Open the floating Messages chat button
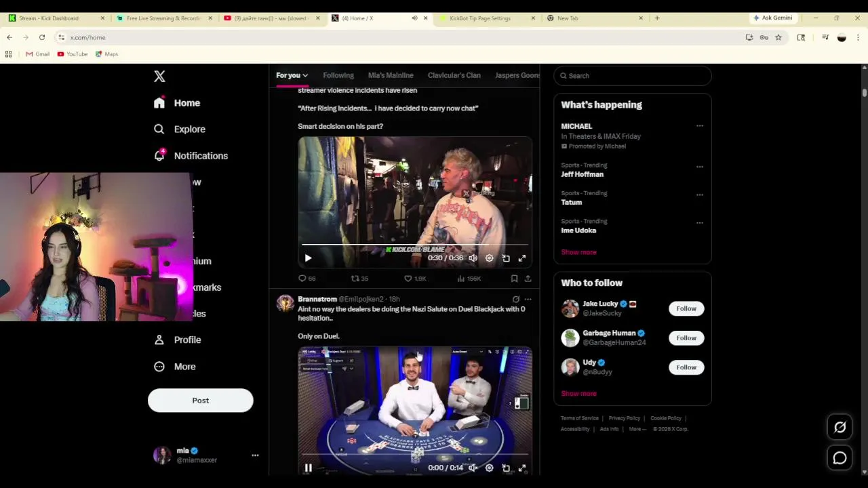 pyautogui.click(x=840, y=458)
